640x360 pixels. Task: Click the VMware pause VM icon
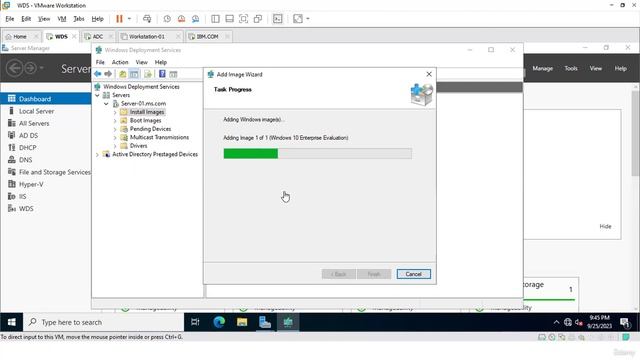[119, 19]
